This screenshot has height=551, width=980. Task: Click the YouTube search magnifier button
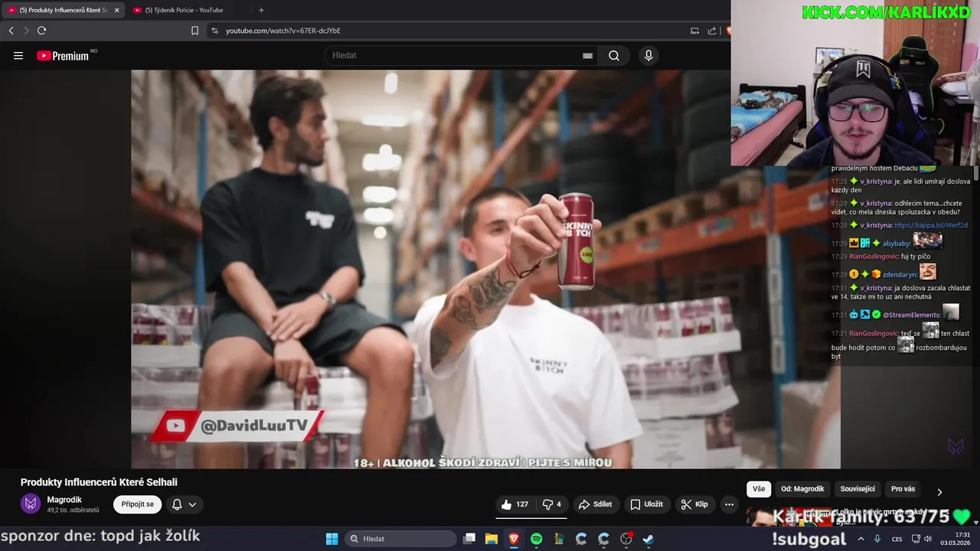[x=614, y=56]
